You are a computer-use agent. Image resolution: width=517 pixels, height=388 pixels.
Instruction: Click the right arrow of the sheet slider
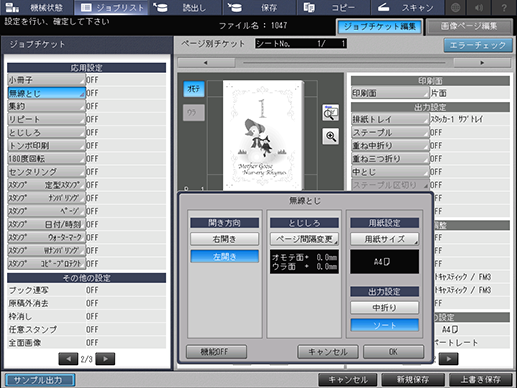click(x=482, y=63)
